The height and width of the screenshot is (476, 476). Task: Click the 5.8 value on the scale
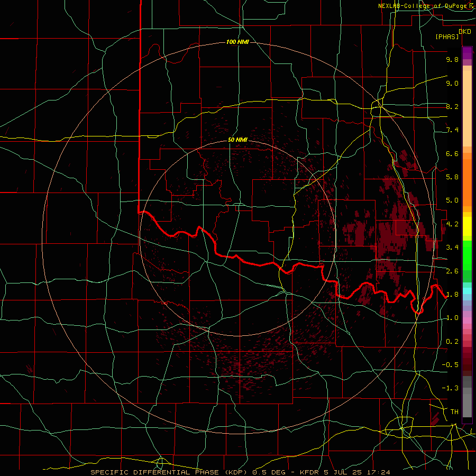(x=452, y=177)
